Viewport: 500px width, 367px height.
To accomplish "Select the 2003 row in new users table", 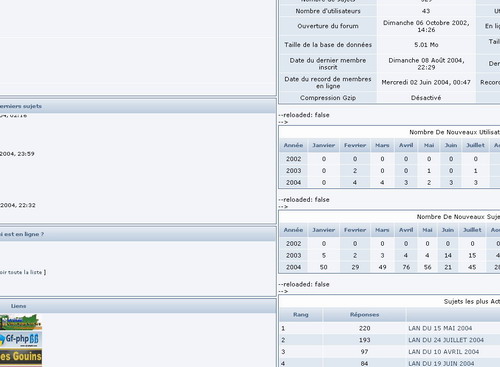I will point(389,171).
